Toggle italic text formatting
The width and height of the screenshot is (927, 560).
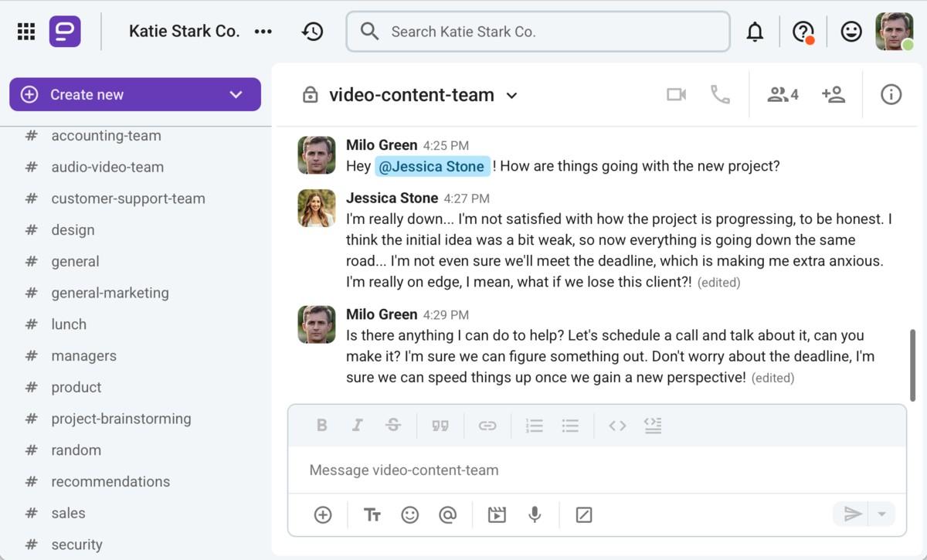coord(358,426)
